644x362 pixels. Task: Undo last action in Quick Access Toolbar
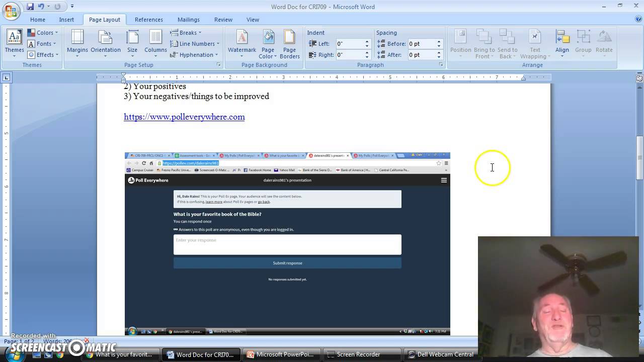pyautogui.click(x=41, y=7)
